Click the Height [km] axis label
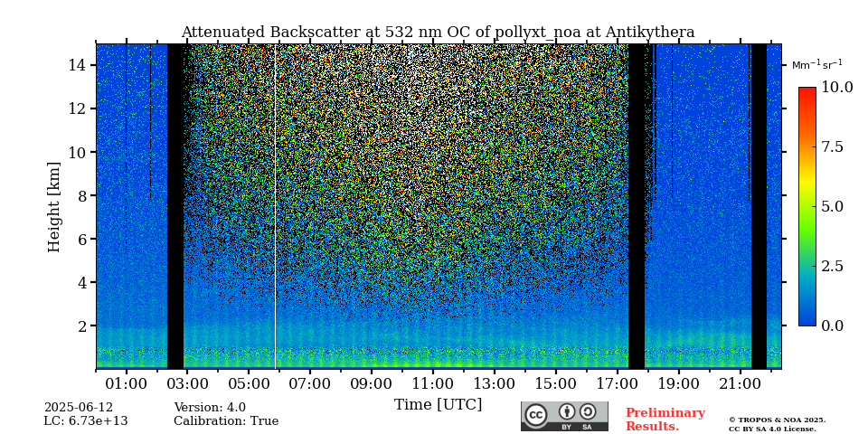This screenshot has width=868, height=434. [53, 207]
